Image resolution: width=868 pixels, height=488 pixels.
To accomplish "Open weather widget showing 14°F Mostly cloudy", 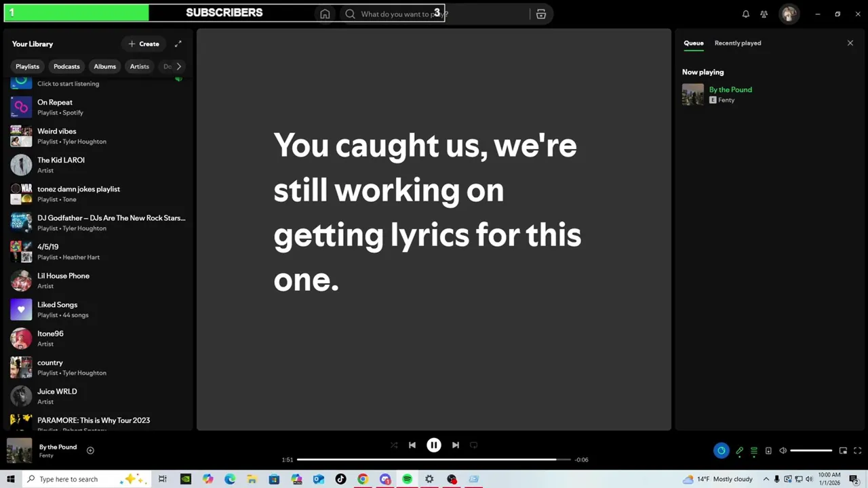I will tap(717, 479).
